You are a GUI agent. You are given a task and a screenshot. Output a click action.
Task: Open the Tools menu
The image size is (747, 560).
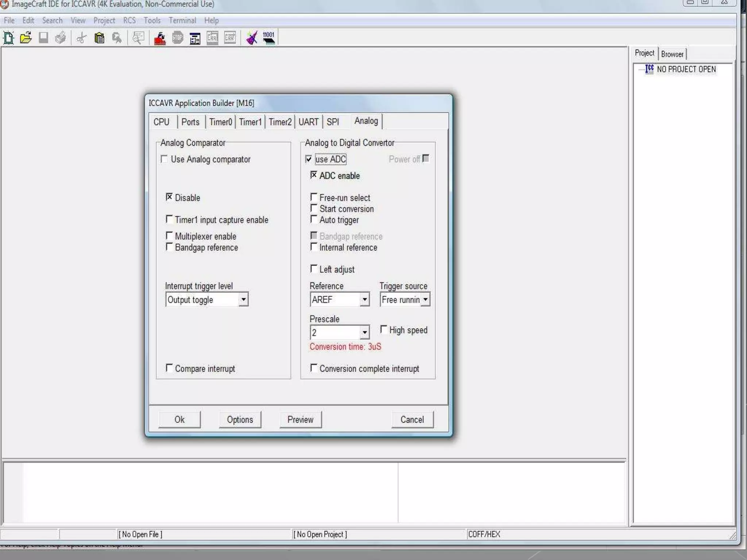tap(152, 20)
